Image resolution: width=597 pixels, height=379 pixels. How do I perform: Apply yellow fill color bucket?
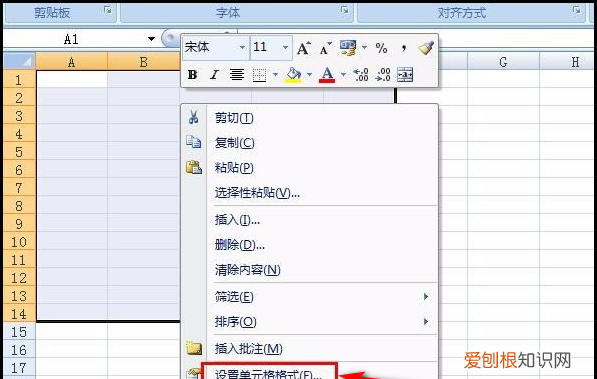click(293, 75)
